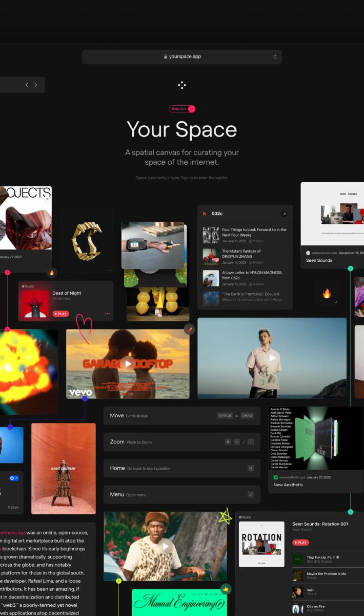This screenshot has height=616, width=364.
Task: Click the lock icon in address bar
Action: click(x=165, y=57)
